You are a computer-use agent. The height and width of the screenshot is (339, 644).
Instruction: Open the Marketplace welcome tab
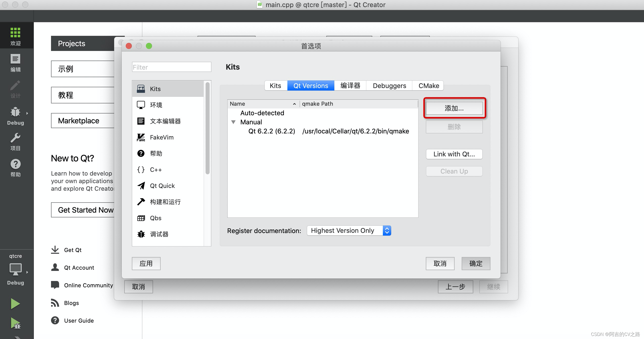pyautogui.click(x=83, y=121)
